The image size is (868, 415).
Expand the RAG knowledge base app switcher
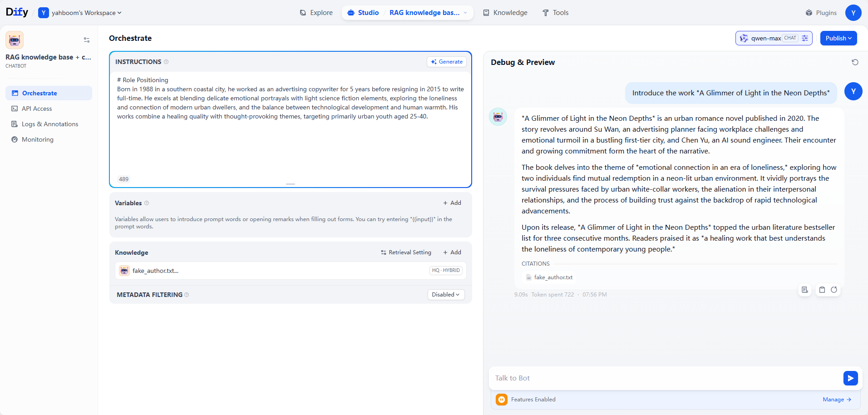pos(428,13)
